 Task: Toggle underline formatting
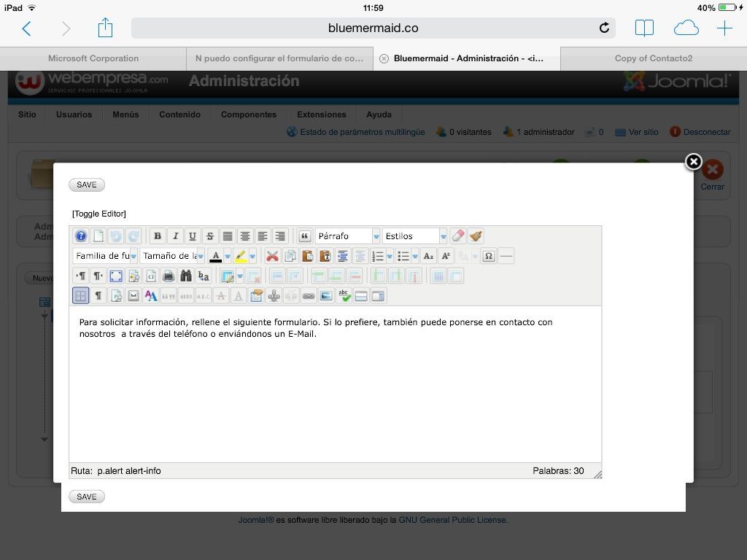point(193,236)
